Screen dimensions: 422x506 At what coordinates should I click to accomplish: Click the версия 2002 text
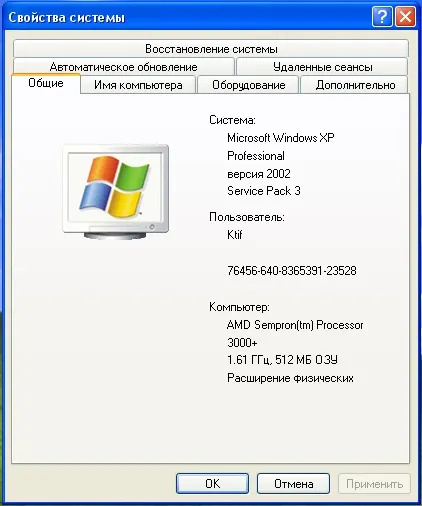point(259,174)
